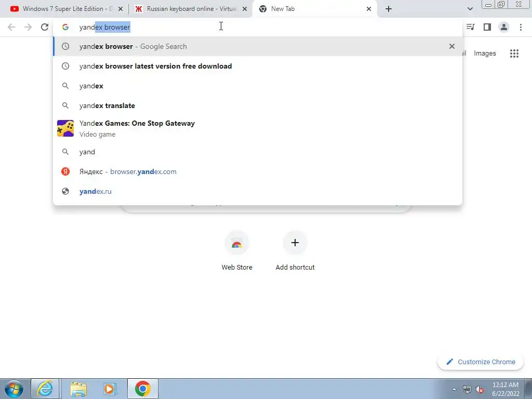The height and width of the screenshot is (399, 532).
Task: Open Yandex Games: One Stop Gateway suggestion
Action: click(258, 129)
